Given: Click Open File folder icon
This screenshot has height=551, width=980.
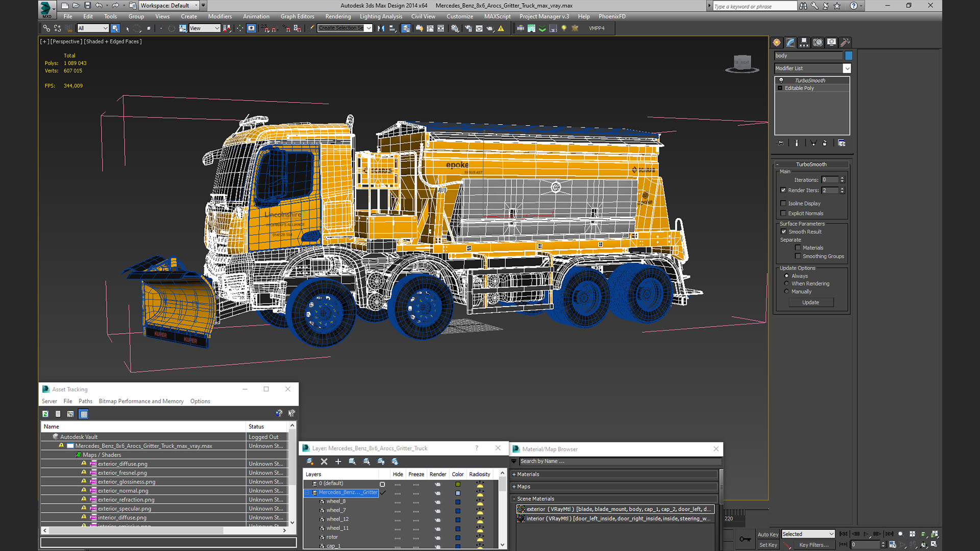Looking at the screenshot, I should click(76, 6).
